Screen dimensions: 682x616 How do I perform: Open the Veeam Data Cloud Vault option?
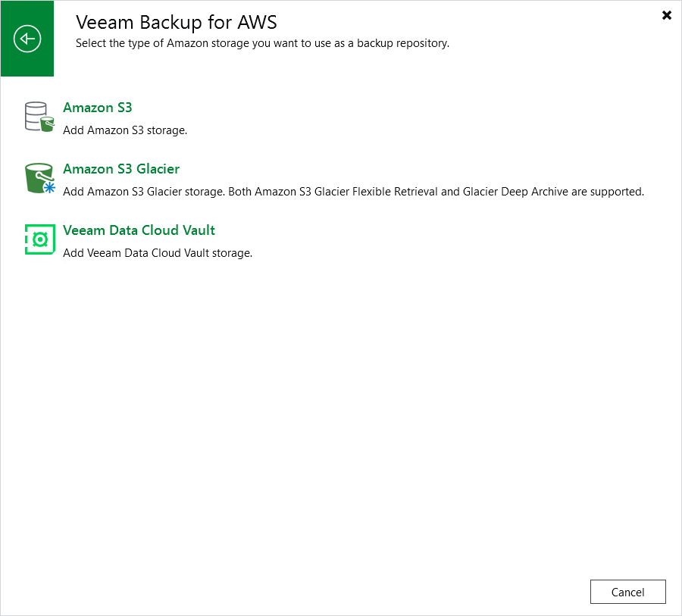[x=139, y=230]
